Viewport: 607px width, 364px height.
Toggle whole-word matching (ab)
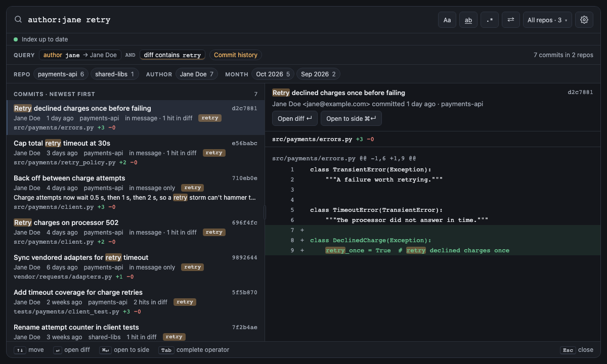[x=468, y=20]
